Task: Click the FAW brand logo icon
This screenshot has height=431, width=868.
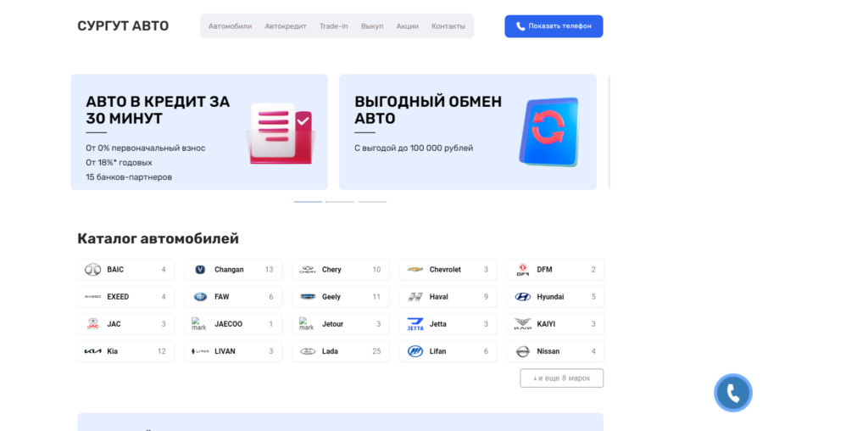Action: [x=200, y=297]
